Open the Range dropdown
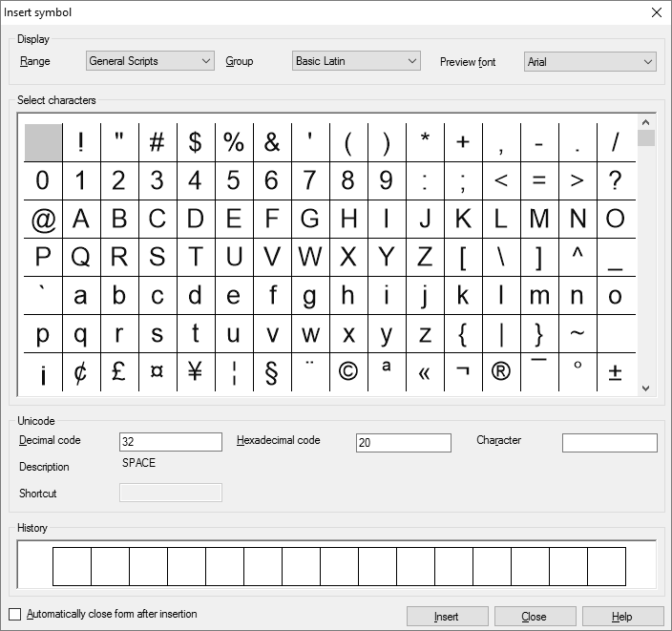This screenshot has width=672, height=631. (150, 61)
